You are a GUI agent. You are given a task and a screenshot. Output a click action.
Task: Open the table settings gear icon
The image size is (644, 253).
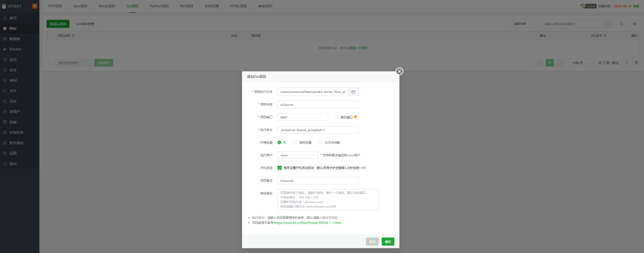[x=634, y=24]
